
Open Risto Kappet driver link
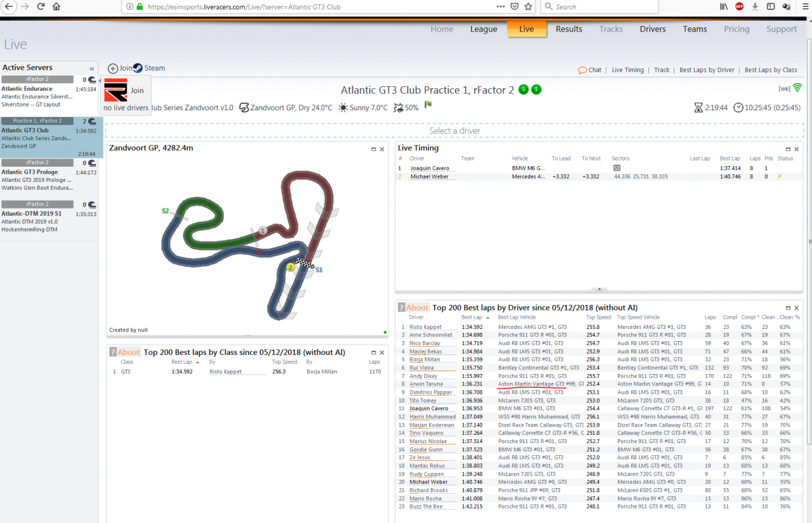[x=425, y=327]
